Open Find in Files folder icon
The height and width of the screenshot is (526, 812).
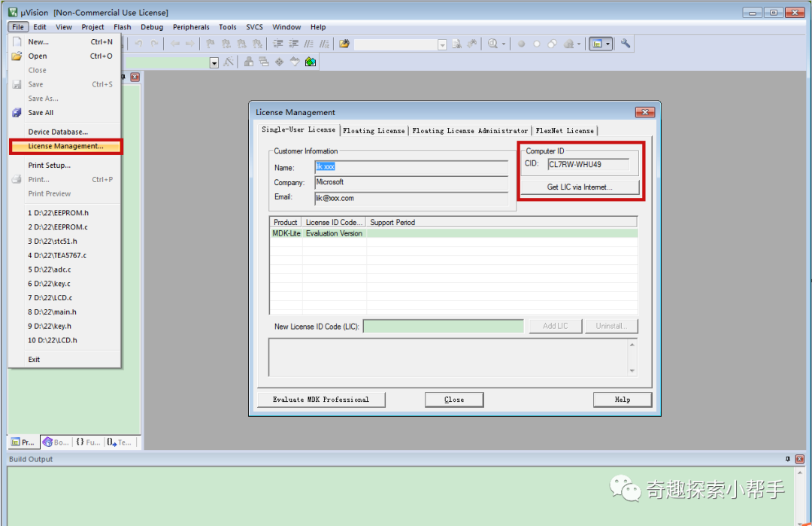click(x=344, y=44)
